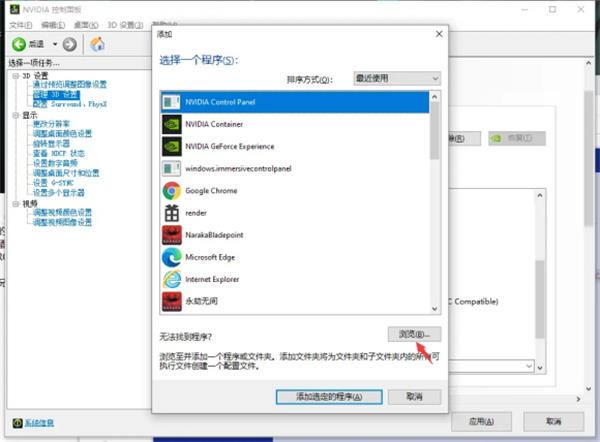
Task: Click the Home icon in toolbar
Action: tap(97, 44)
